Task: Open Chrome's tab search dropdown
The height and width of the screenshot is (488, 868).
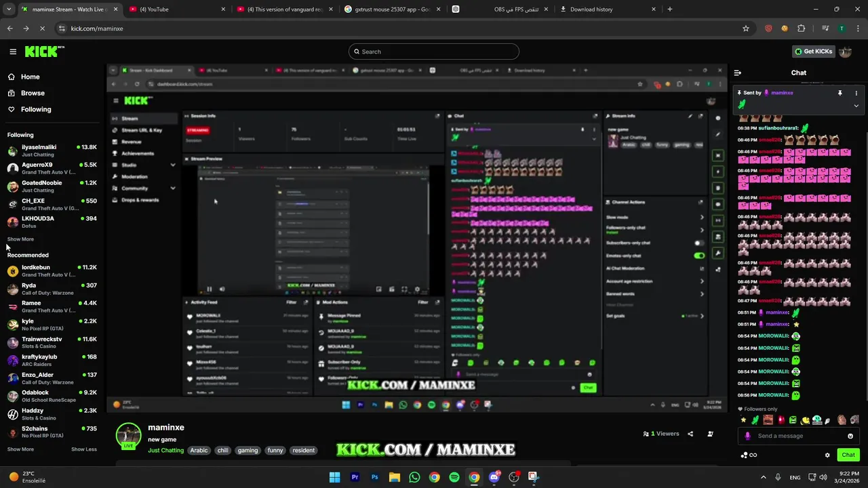Action: point(8,9)
